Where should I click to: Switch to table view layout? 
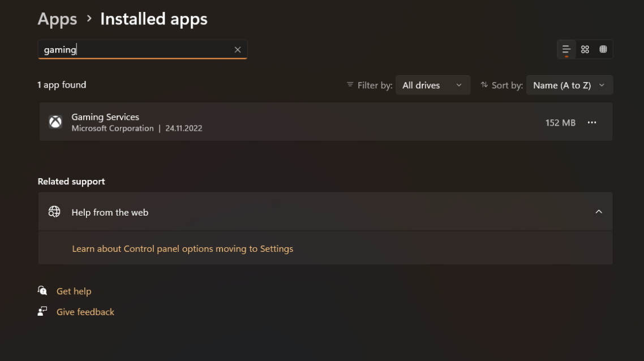coord(603,50)
